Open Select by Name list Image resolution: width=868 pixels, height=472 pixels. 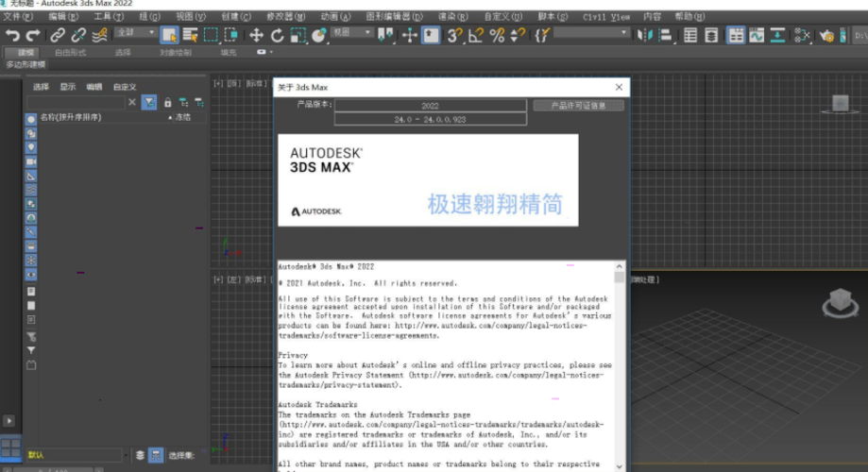point(190,36)
